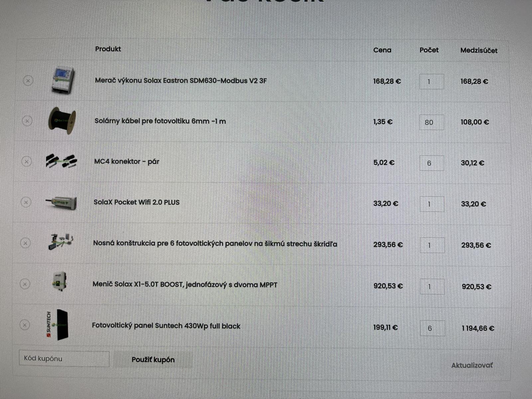
Task: Remove Merač výkonu Solax Eastron from cart
Action: coord(28,80)
